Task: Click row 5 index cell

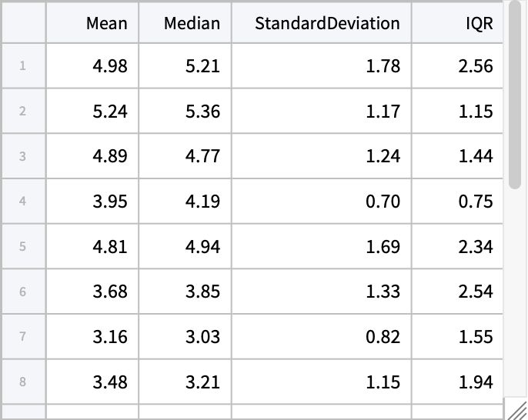Action: point(23,247)
